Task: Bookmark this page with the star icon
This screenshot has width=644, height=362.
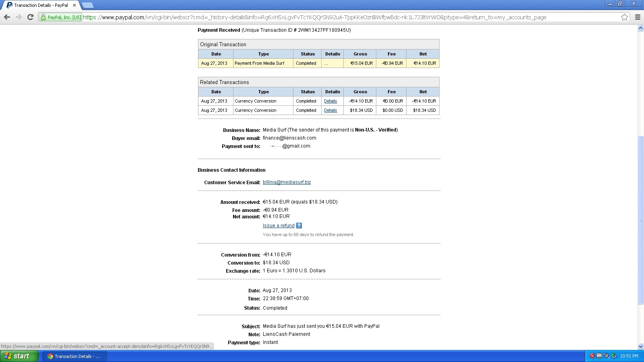Action: pyautogui.click(x=624, y=17)
